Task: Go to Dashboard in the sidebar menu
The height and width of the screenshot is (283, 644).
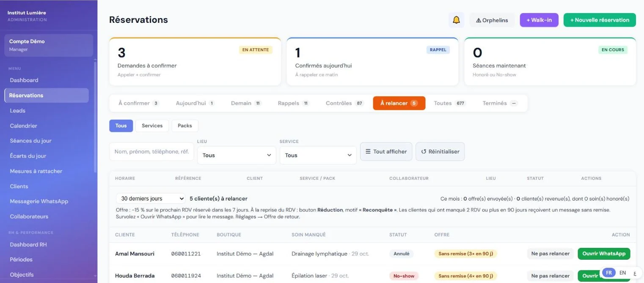Action: pyautogui.click(x=47, y=80)
